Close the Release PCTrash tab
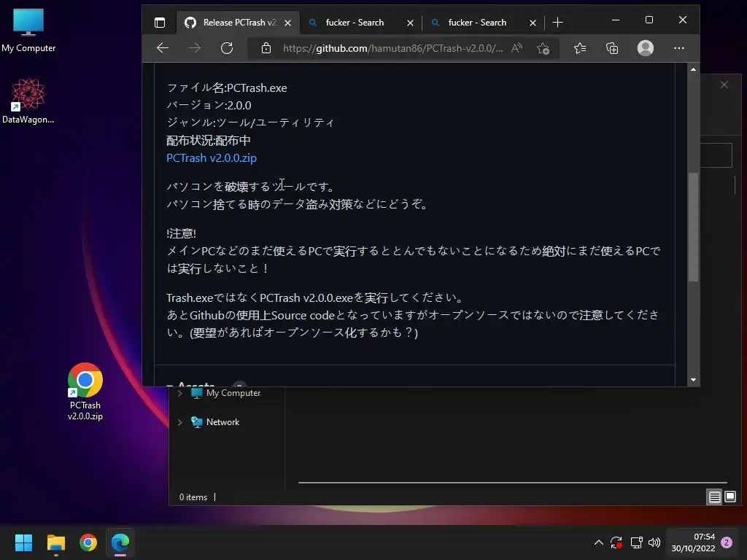747x560 pixels. 287,23
